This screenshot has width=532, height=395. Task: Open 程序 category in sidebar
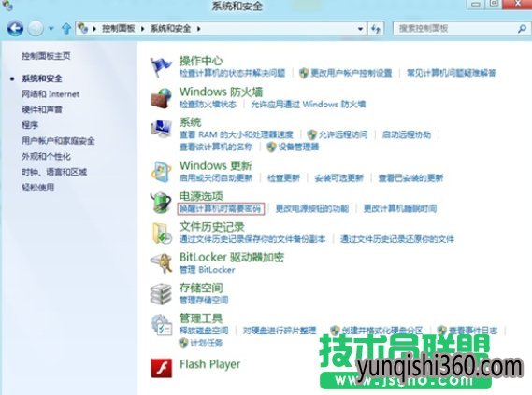[x=30, y=125]
